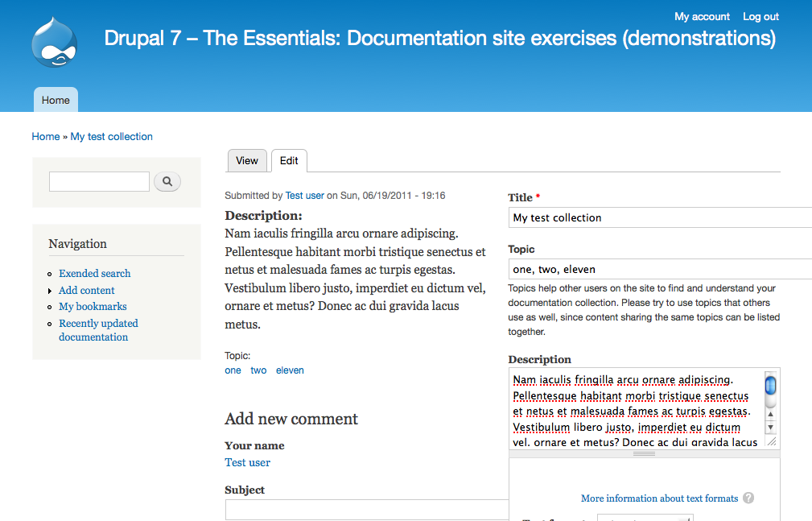The width and height of the screenshot is (812, 521).
Task: Click the Drupal drop logo
Action: [55, 42]
